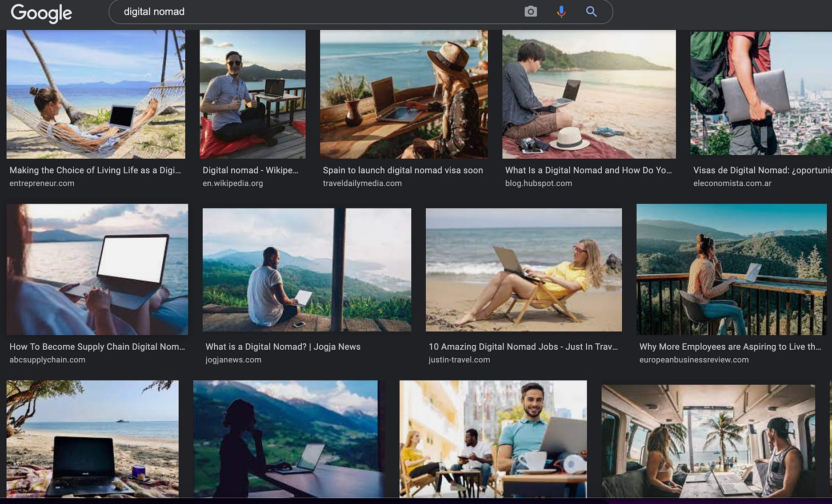Click the magnifying glass search button
The width and height of the screenshot is (832, 504).
591,11
